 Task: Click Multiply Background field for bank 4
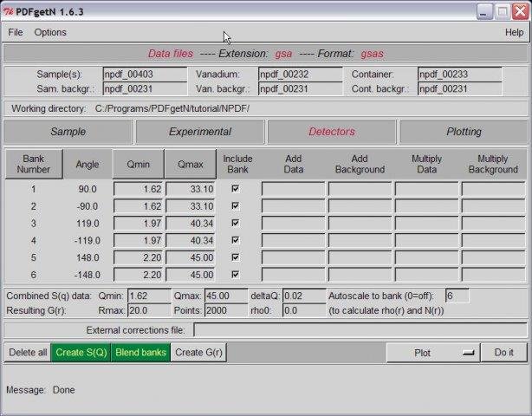(493, 240)
